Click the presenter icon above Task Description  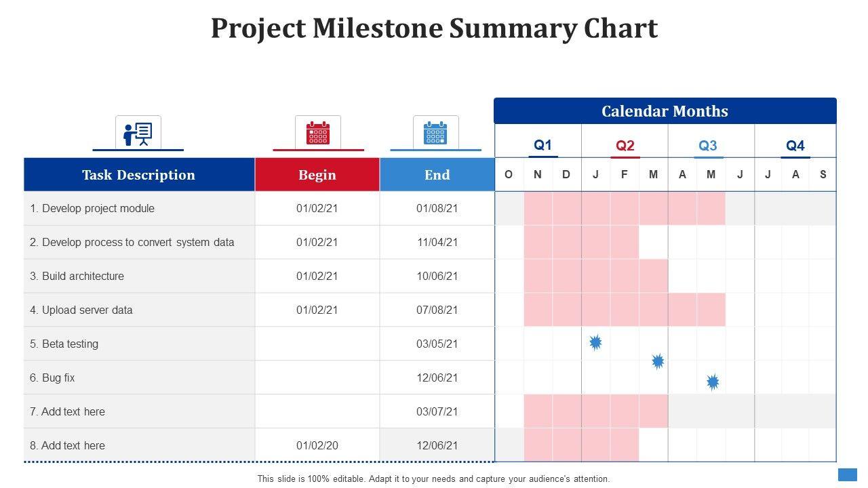pyautogui.click(x=138, y=133)
